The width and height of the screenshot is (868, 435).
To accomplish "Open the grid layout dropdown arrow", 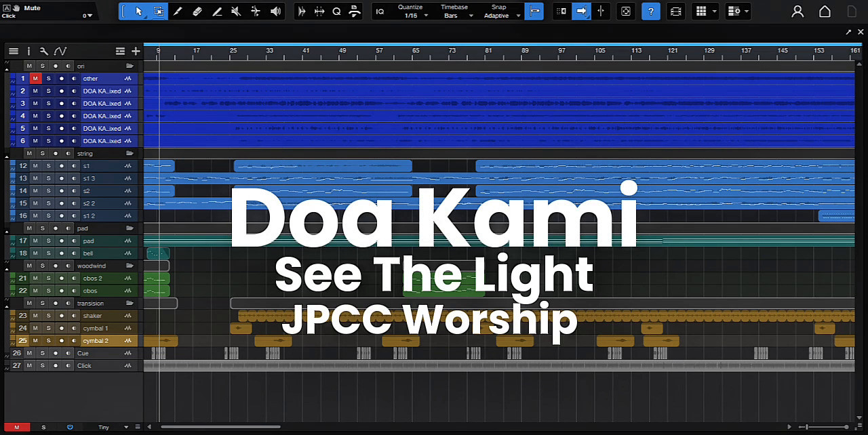I will pos(715,12).
